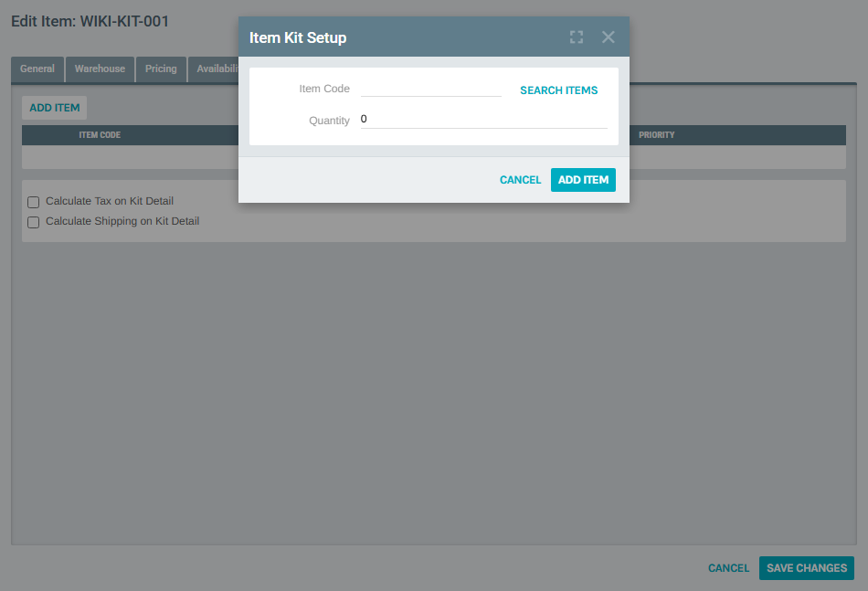Open the General tab

37,69
